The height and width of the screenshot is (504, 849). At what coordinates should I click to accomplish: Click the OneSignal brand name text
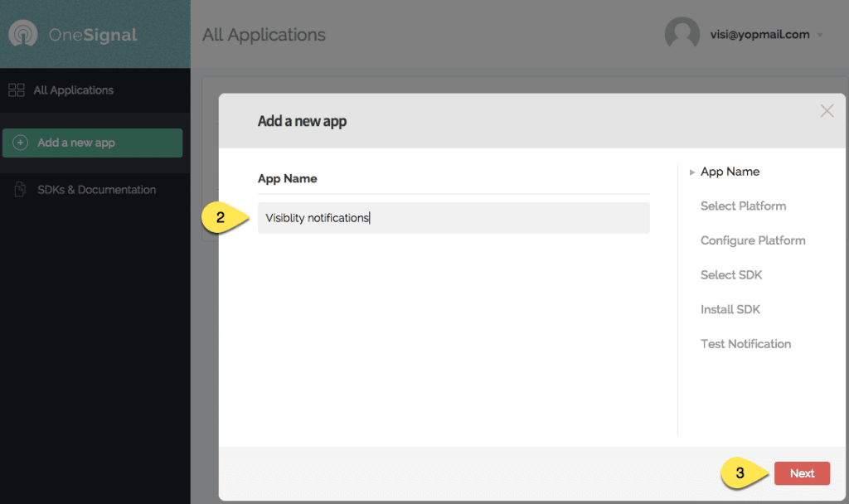point(92,35)
